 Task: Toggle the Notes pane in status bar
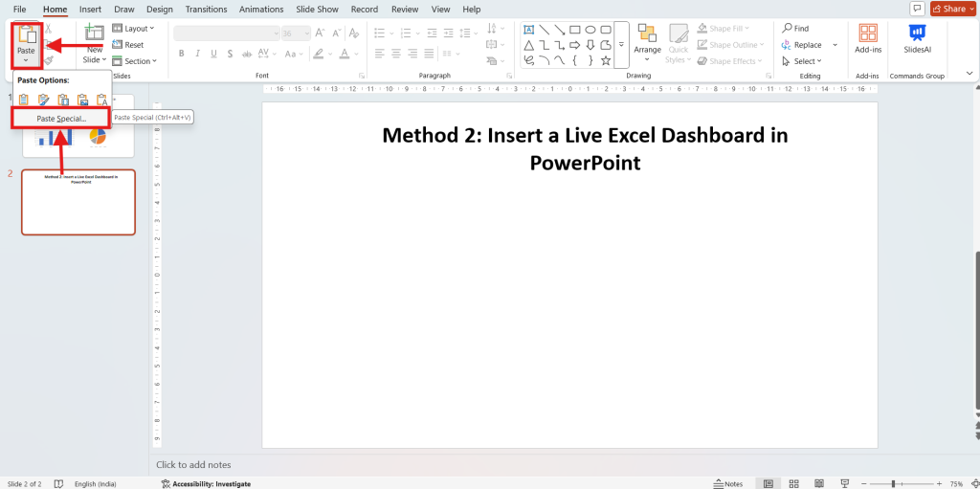pos(728,483)
